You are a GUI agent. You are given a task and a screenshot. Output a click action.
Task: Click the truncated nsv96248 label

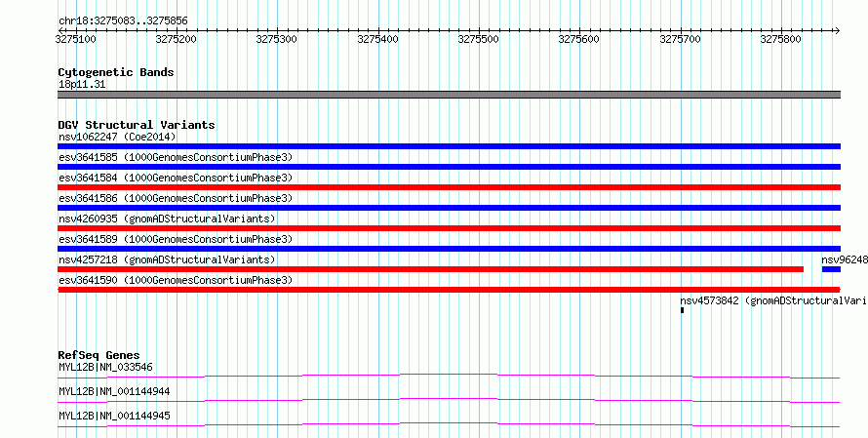tap(845, 259)
